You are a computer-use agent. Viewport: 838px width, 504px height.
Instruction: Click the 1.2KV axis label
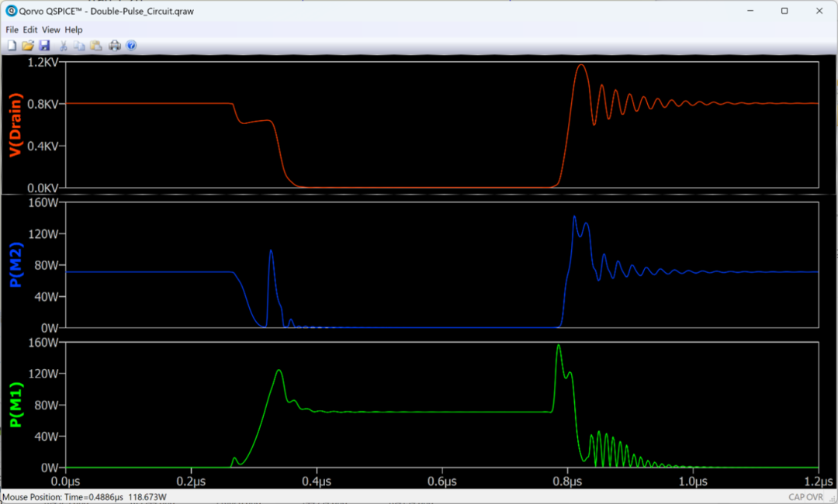(43, 63)
